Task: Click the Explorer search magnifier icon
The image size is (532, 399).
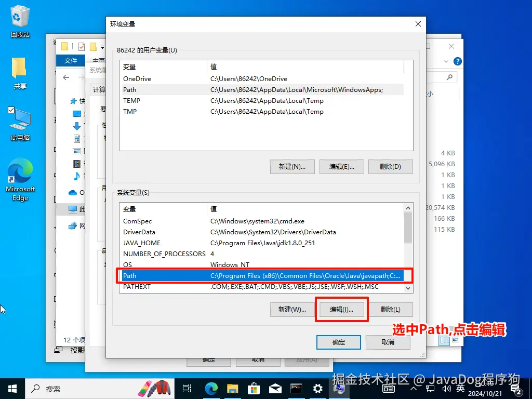Action: pyautogui.click(x=449, y=77)
